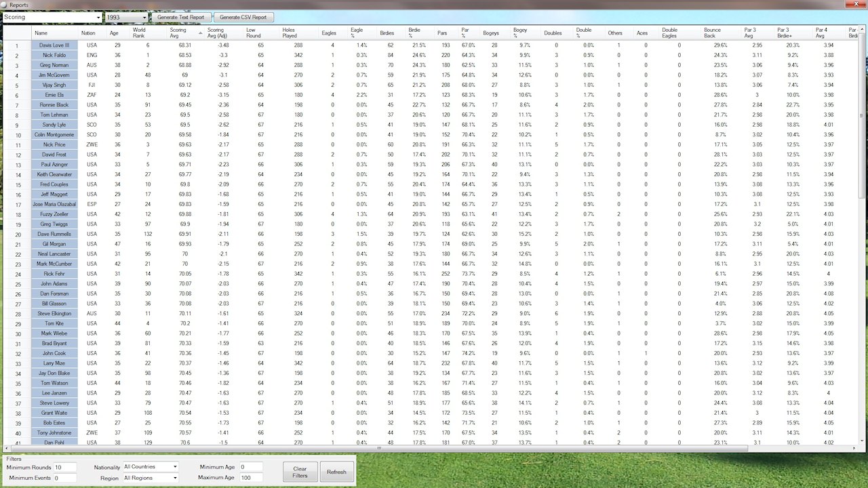The height and width of the screenshot is (488, 868).
Task: Sort by the Bogey % column header
Action: [526, 33]
